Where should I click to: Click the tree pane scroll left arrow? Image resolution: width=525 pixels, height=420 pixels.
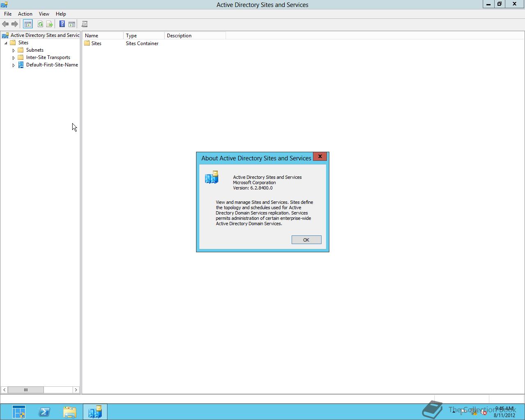point(4,390)
